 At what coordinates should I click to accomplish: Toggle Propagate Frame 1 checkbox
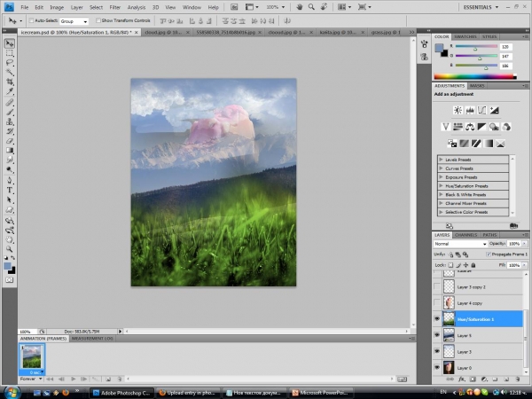[x=489, y=254]
